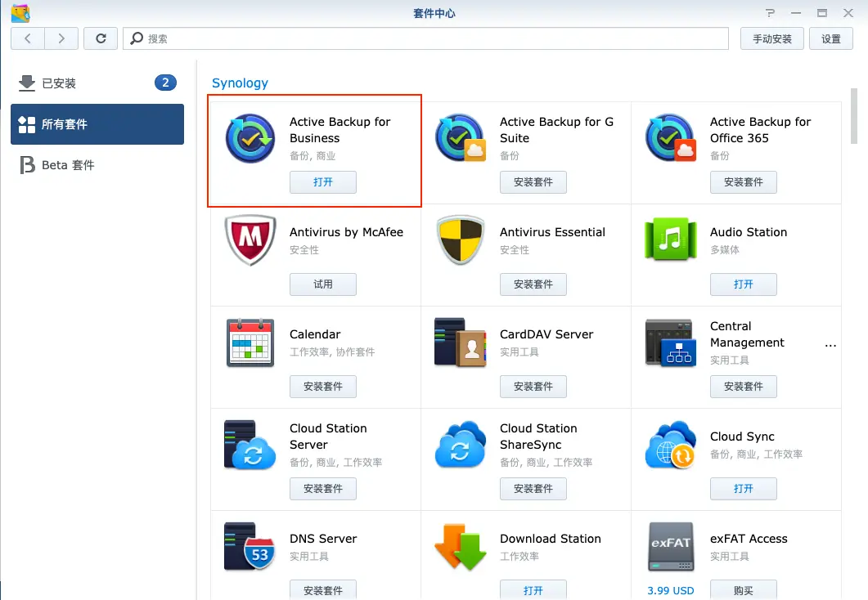Click the Beta B icon in sidebar
Image resolution: width=868 pixels, height=600 pixels.
click(27, 165)
